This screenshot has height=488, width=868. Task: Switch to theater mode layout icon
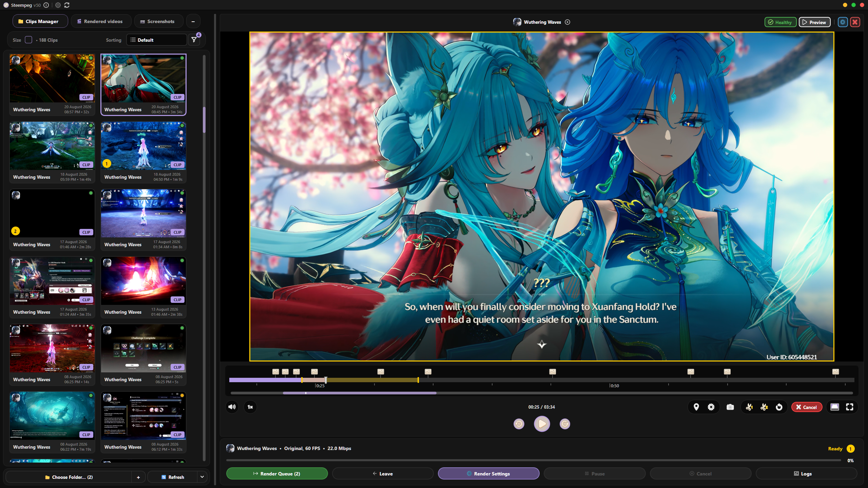834,407
